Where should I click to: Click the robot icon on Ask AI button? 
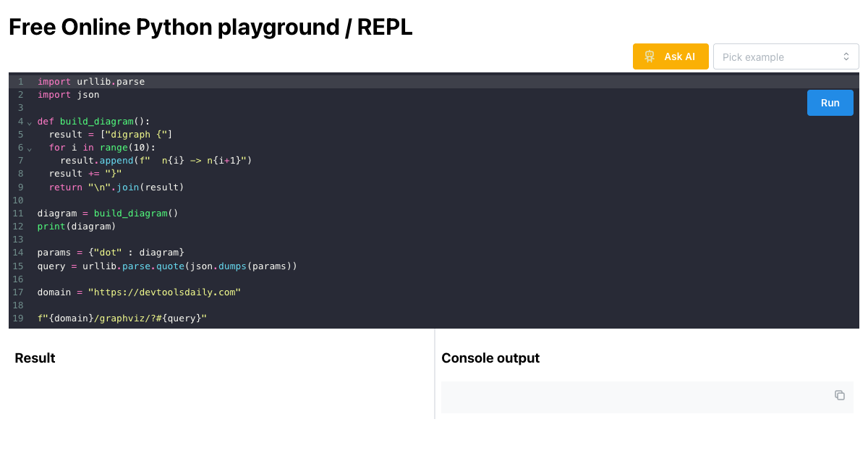click(650, 56)
